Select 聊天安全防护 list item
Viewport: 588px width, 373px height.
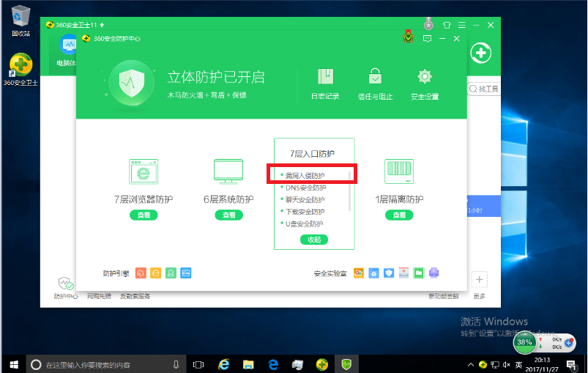click(x=305, y=199)
